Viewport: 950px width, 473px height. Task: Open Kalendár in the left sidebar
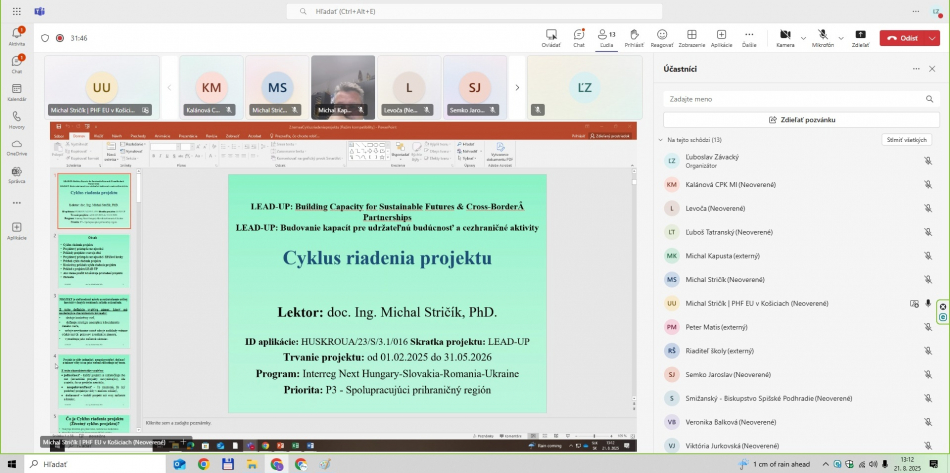16,93
